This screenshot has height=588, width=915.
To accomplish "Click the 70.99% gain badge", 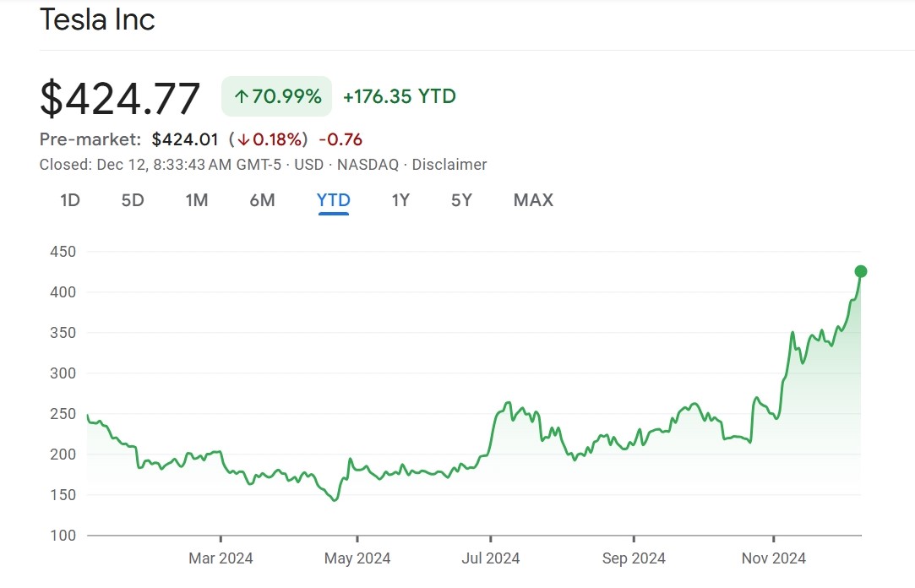I will [276, 96].
